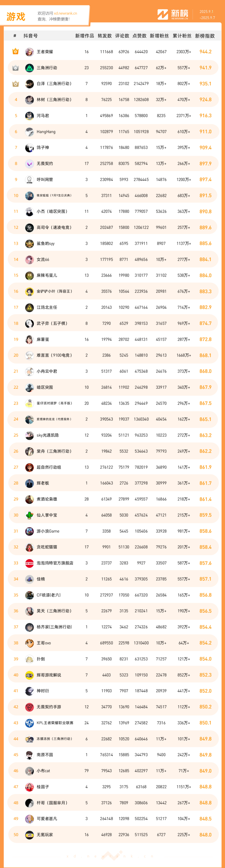Open HangHang account name
Image resolution: width=225 pixels, height=868 pixels.
pyautogui.click(x=46, y=132)
